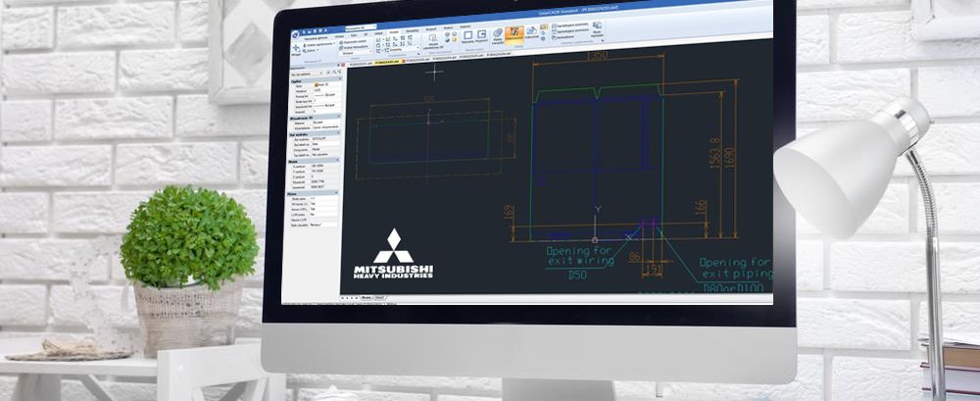Click the highlighted orange ribbon button
980x401 pixels.
point(514,33)
